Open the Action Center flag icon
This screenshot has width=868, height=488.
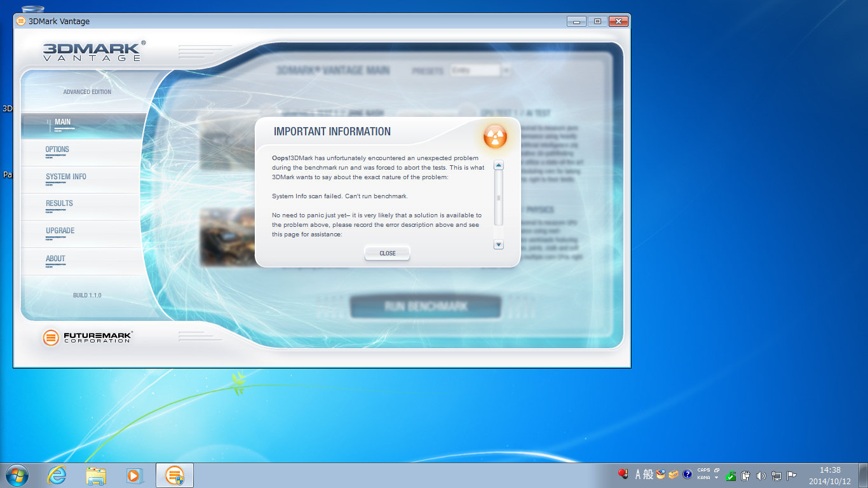click(791, 475)
